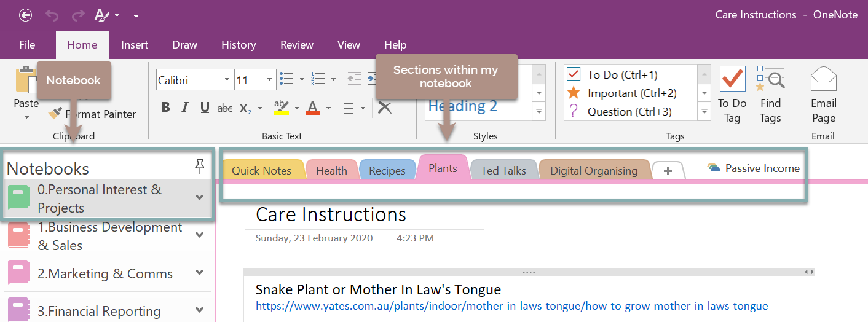The width and height of the screenshot is (868, 322).
Task: Click the Back arrow icon in title bar
Action: pyautogui.click(x=26, y=15)
